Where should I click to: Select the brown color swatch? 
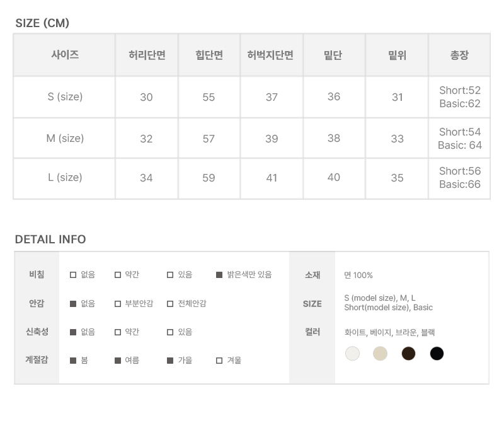click(x=408, y=354)
